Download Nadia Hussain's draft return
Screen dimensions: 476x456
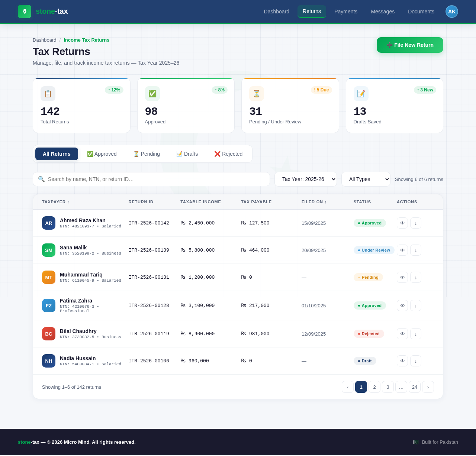415,361
